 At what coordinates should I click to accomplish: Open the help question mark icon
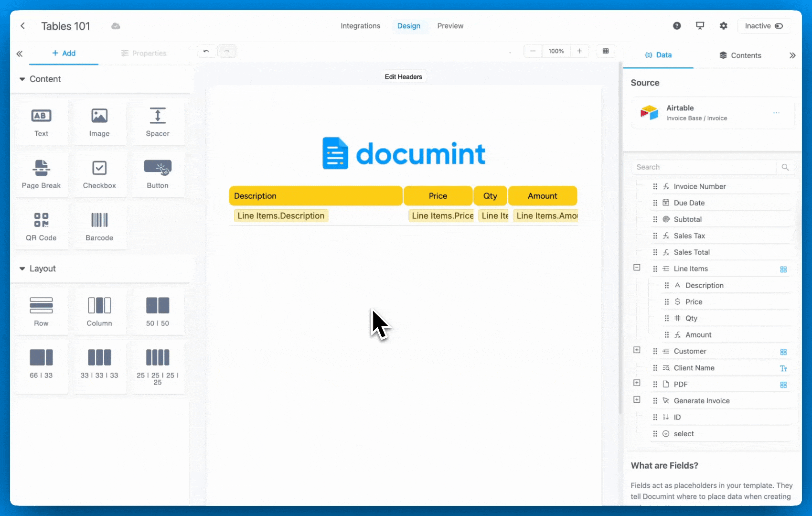tap(677, 26)
